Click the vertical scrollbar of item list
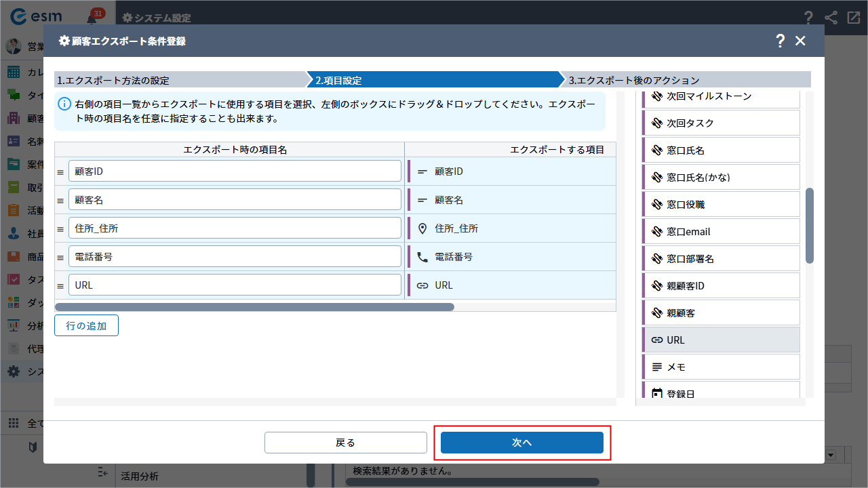 [x=809, y=226]
